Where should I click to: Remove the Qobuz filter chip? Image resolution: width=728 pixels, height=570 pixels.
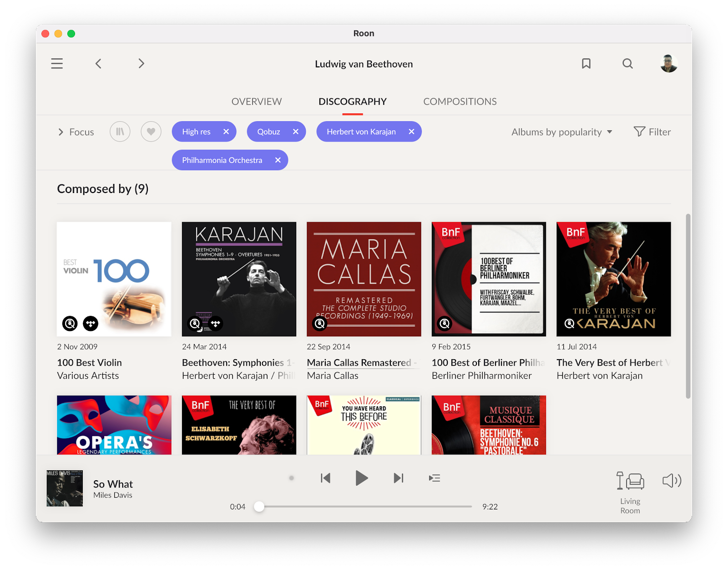click(296, 132)
